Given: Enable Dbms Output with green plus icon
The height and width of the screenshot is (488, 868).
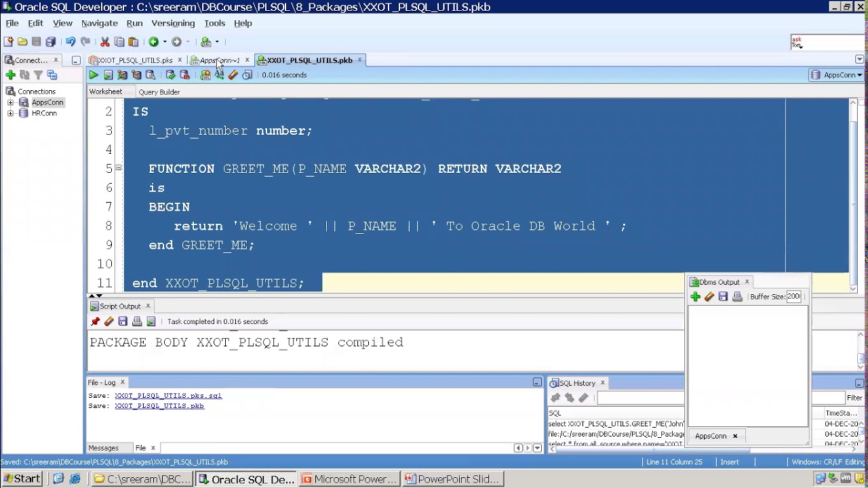Looking at the screenshot, I should pyautogui.click(x=695, y=297).
